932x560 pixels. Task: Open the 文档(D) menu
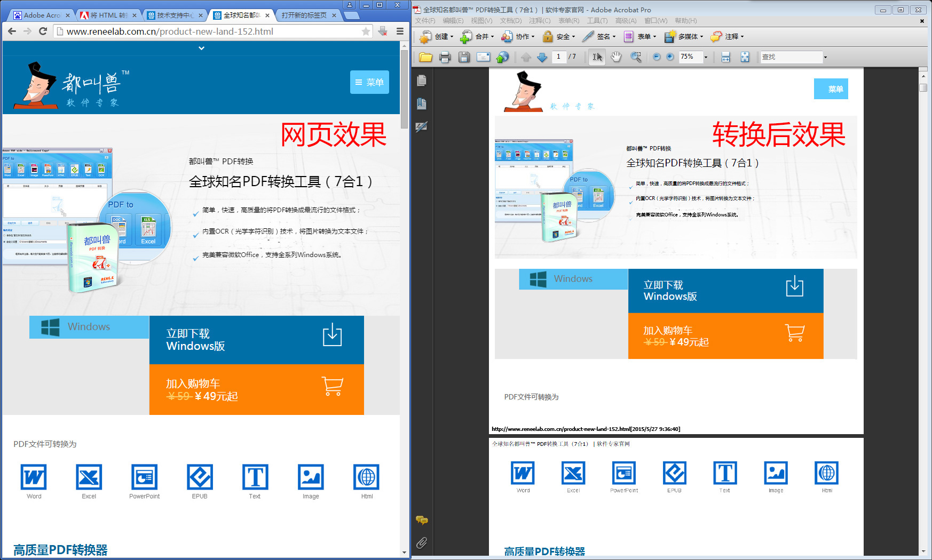pos(510,21)
